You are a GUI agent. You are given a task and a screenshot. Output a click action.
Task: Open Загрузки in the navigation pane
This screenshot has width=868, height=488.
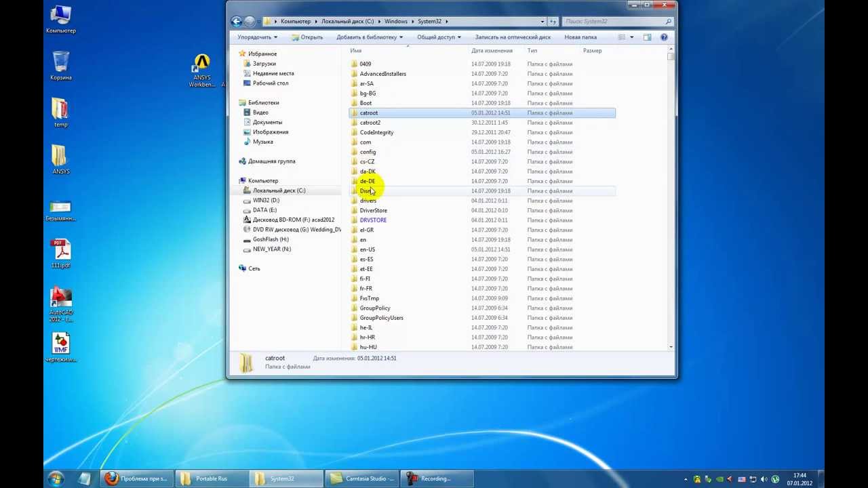click(x=264, y=64)
